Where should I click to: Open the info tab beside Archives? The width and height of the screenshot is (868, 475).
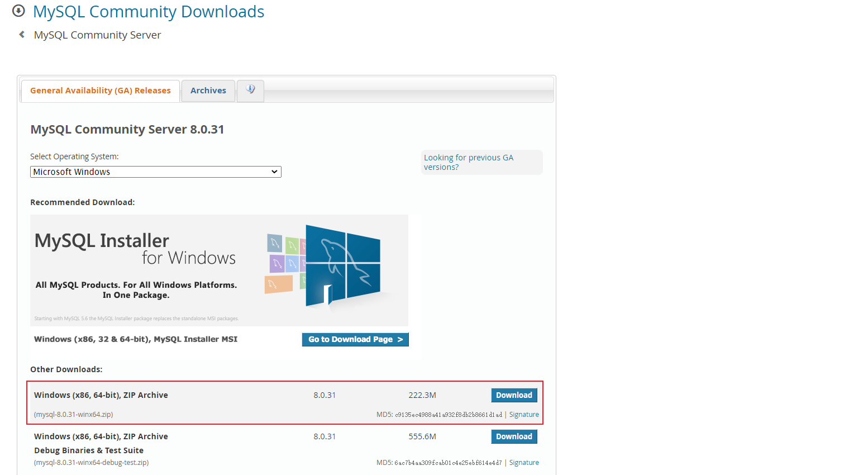pyautogui.click(x=250, y=91)
